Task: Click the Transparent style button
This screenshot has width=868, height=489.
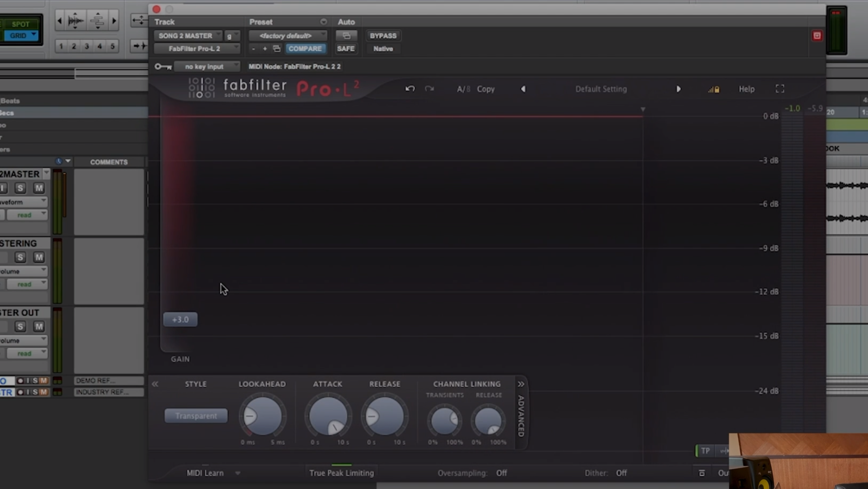Action: (196, 415)
